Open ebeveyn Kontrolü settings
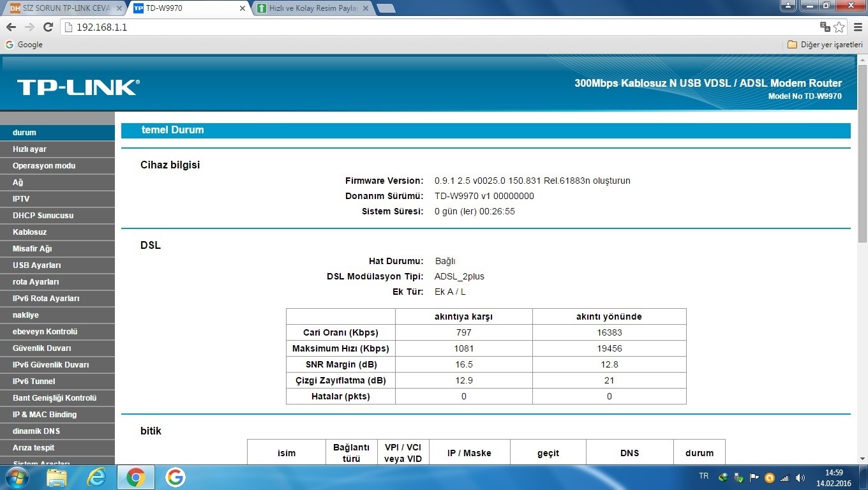Image resolution: width=868 pixels, height=490 pixels. [x=57, y=331]
